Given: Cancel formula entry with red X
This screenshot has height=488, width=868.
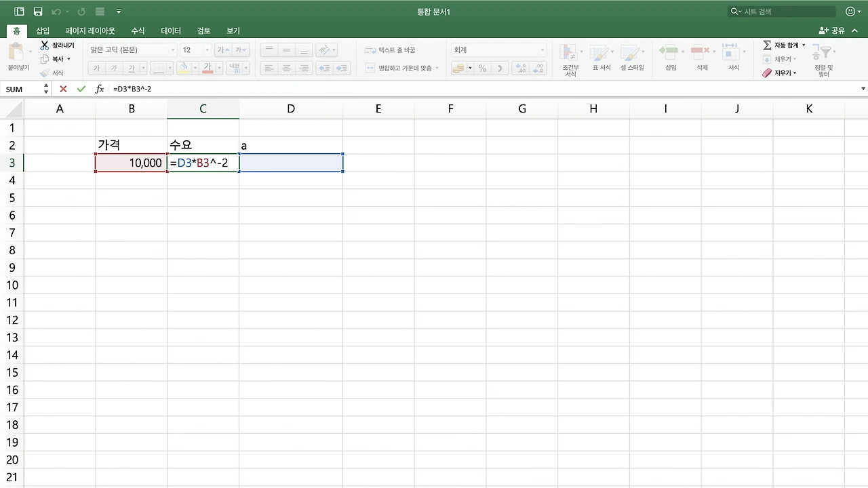Looking at the screenshot, I should 63,89.
